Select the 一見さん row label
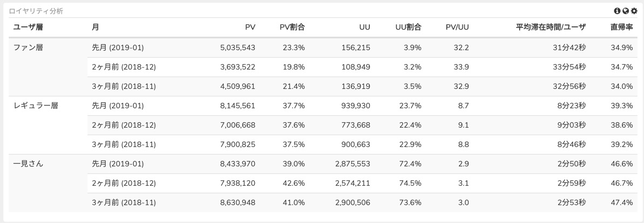 click(x=28, y=164)
